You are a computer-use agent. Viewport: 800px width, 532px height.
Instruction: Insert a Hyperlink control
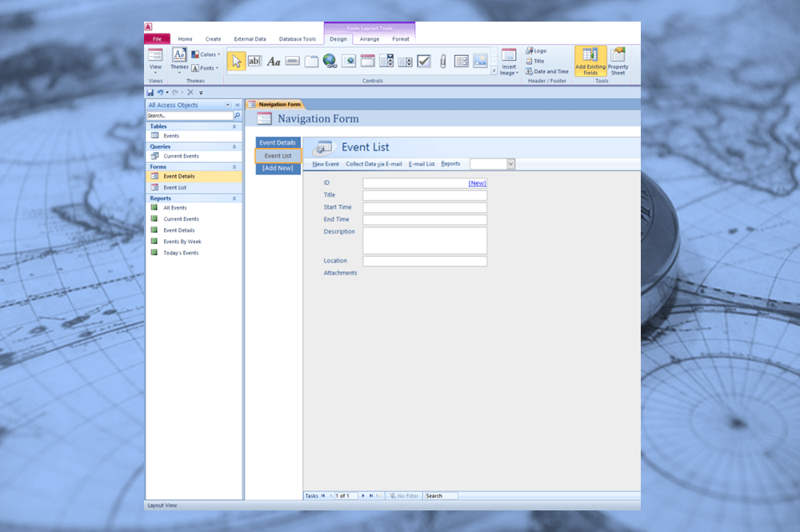point(330,61)
